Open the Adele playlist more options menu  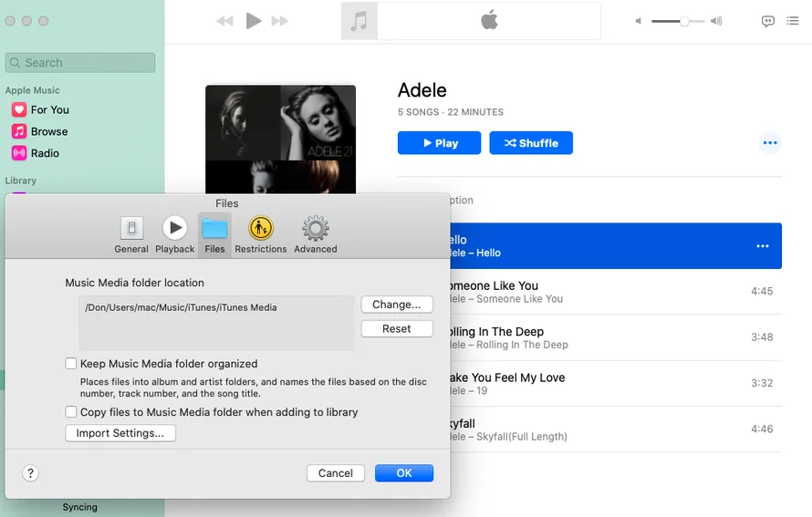tap(770, 143)
